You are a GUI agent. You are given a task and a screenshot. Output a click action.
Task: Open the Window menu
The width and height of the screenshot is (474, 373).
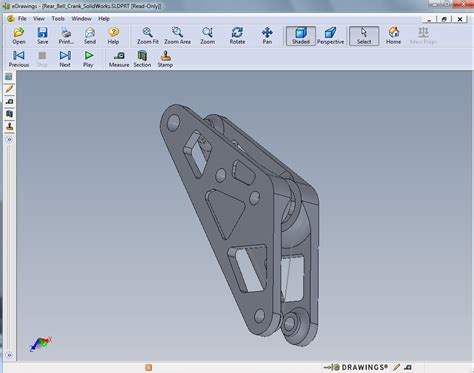[x=81, y=19]
